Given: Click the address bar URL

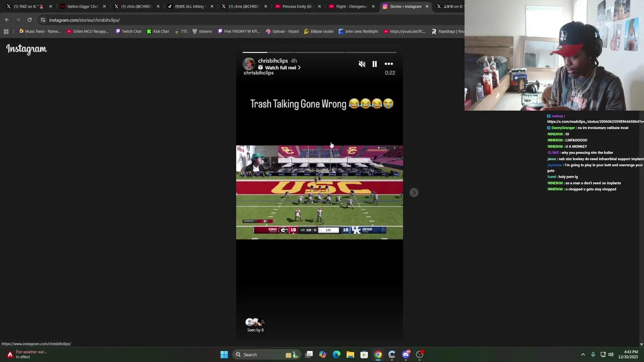Looking at the screenshot, I should pos(85,20).
